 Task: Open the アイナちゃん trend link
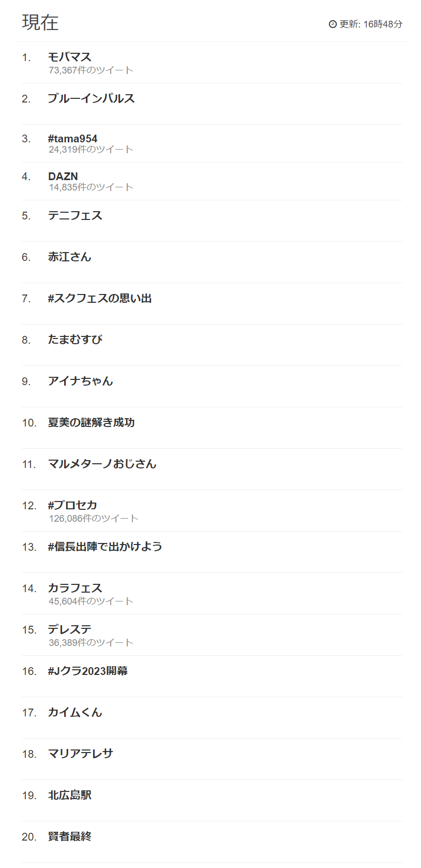80,381
